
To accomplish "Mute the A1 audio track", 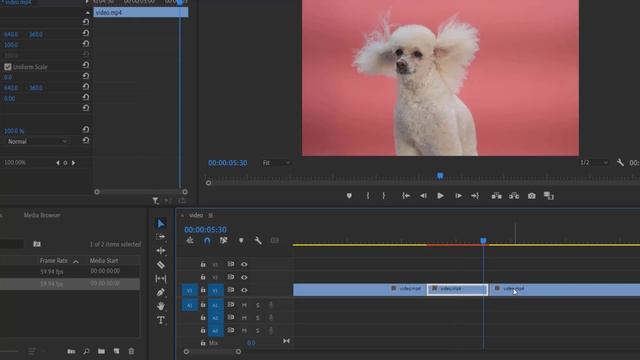I will point(244,305).
